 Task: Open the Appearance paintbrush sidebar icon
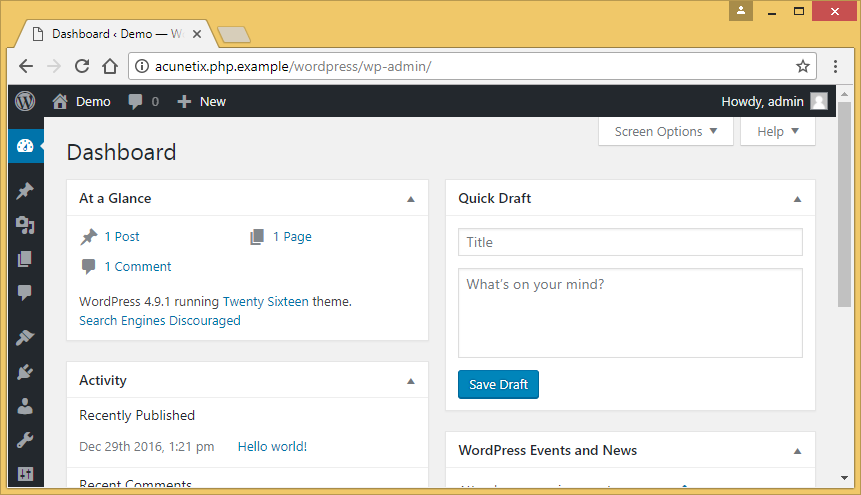tap(25, 337)
